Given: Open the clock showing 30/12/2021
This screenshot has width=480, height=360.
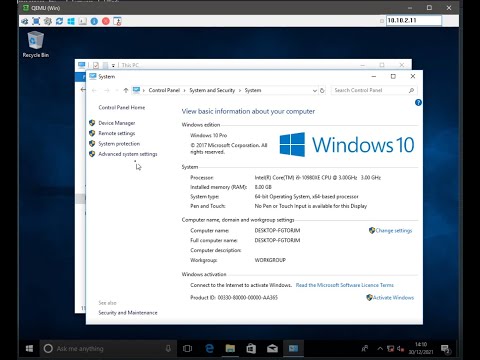Looking at the screenshot, I should click(x=421, y=348).
